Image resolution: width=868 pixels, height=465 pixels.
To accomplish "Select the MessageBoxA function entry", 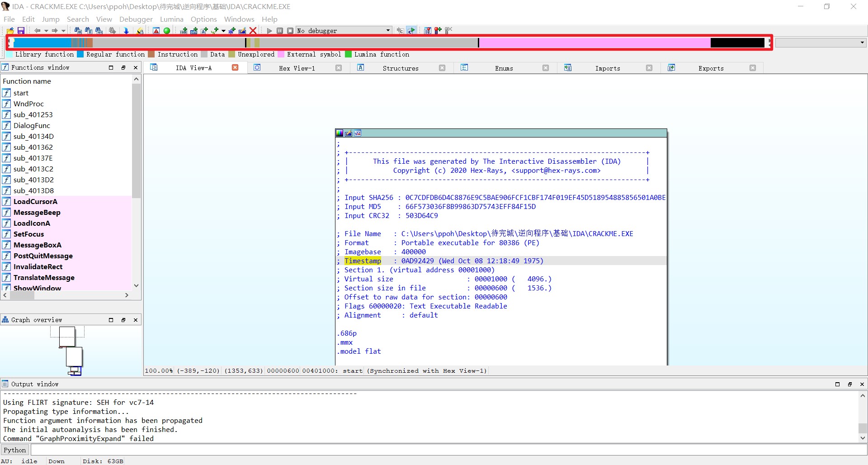I will coord(37,245).
